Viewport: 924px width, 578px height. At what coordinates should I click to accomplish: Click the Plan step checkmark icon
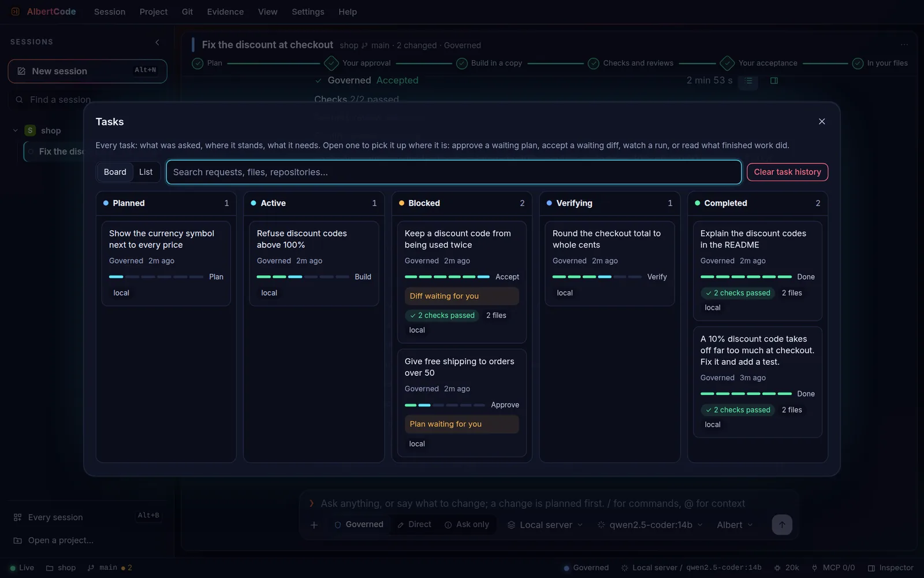click(x=198, y=63)
